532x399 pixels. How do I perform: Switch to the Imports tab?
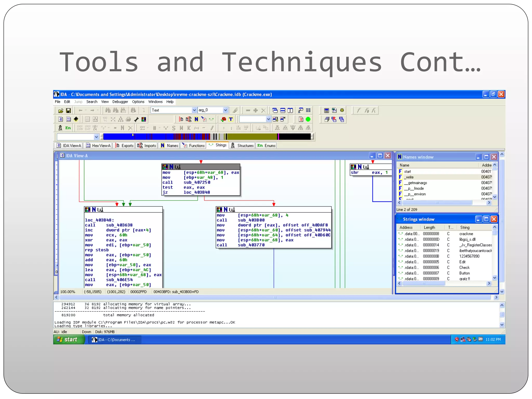tap(147, 145)
